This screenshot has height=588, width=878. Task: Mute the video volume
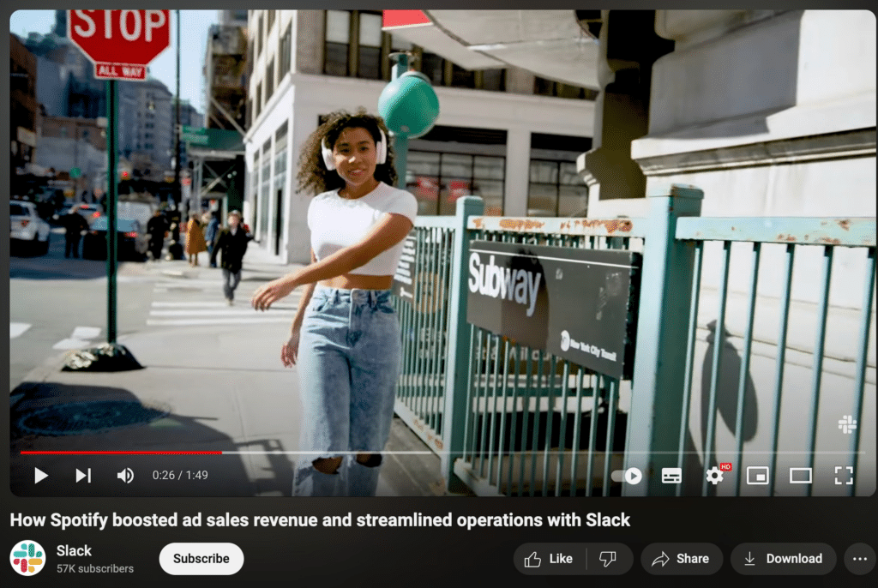click(x=125, y=476)
